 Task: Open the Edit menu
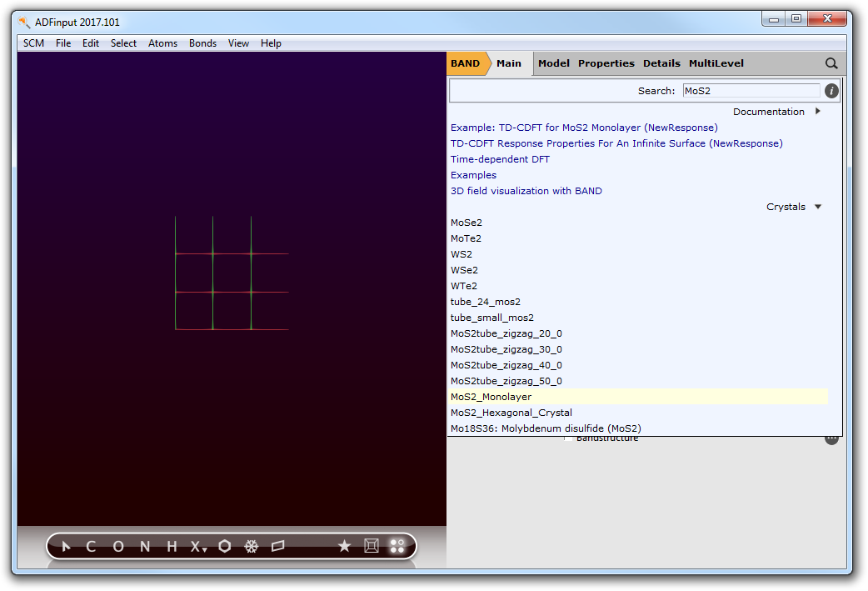click(91, 43)
